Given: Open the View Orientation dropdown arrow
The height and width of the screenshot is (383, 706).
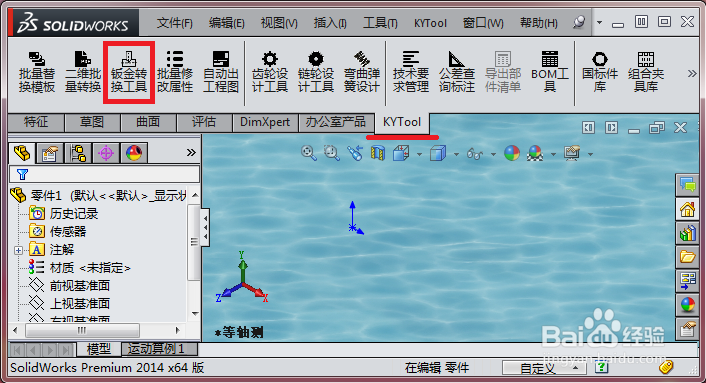Looking at the screenshot, I should pos(419,154).
